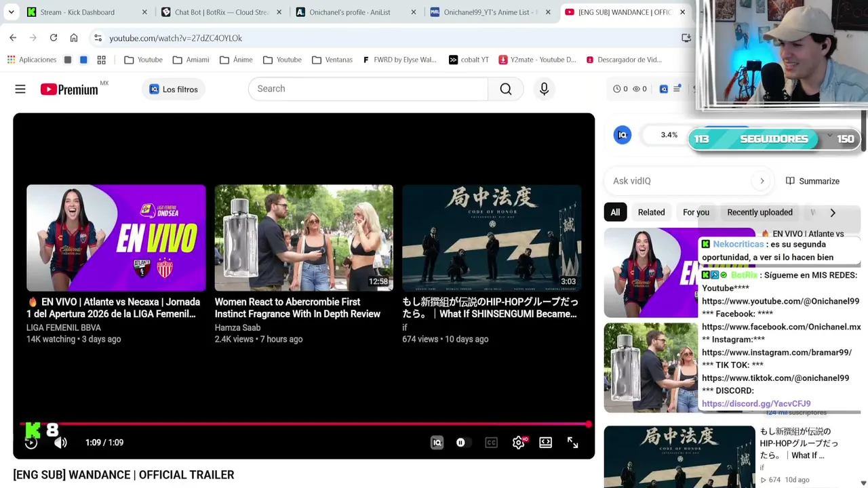Select the ENG SUB WANDANCE tab
This screenshot has height=488, width=868.
click(x=625, y=12)
